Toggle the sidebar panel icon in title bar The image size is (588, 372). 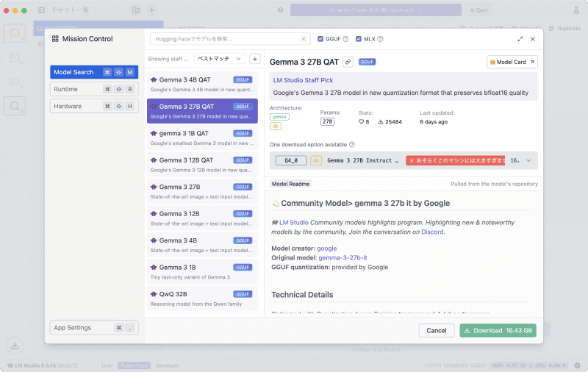[x=42, y=10]
